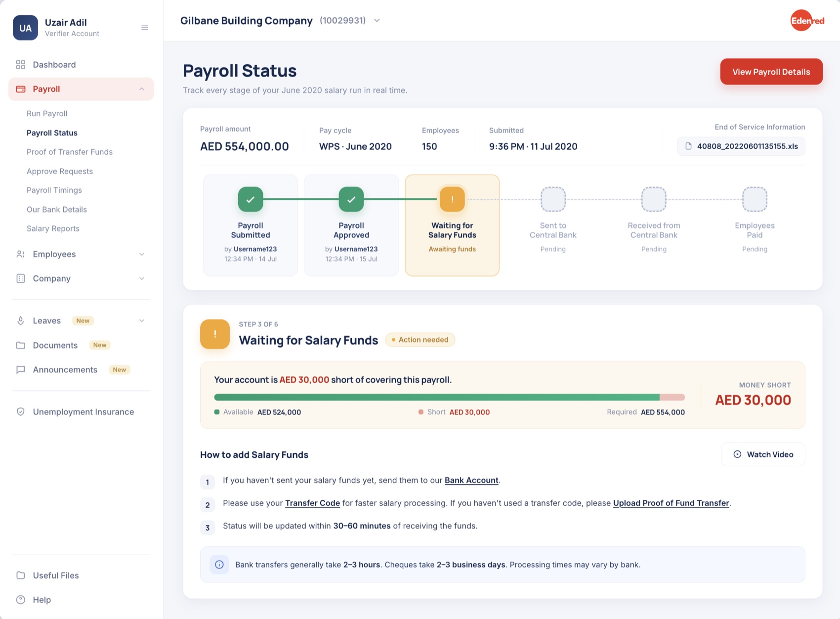The width and height of the screenshot is (840, 619).
Task: Open Proof of Transfer Funds page
Action: (70, 152)
